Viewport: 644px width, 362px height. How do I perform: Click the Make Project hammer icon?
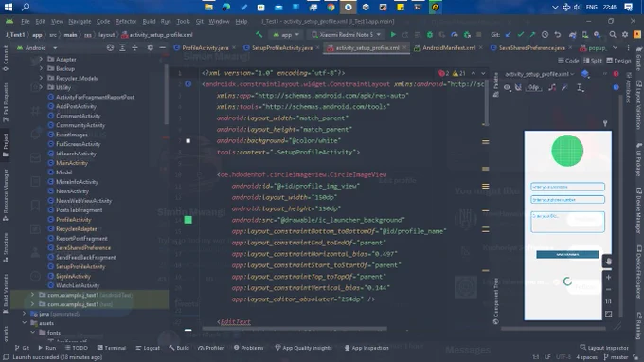(259, 34)
